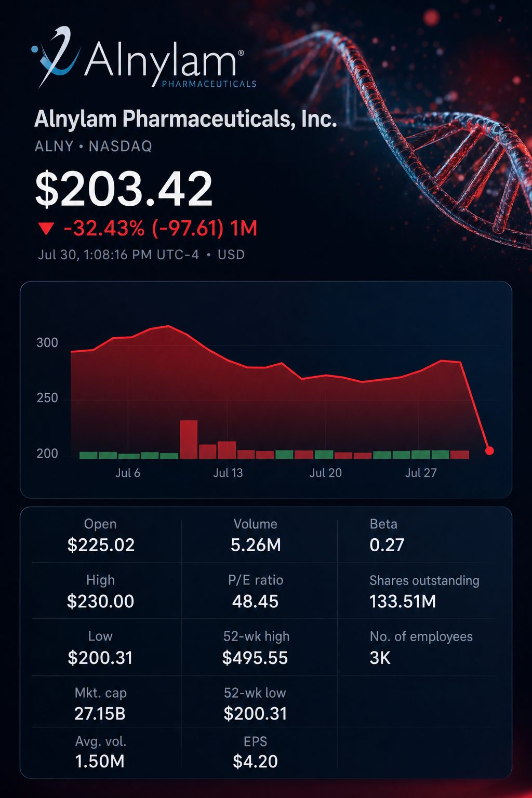Click the red down-triangle price change indicator
The height and width of the screenshot is (798, 532).
pos(46,229)
